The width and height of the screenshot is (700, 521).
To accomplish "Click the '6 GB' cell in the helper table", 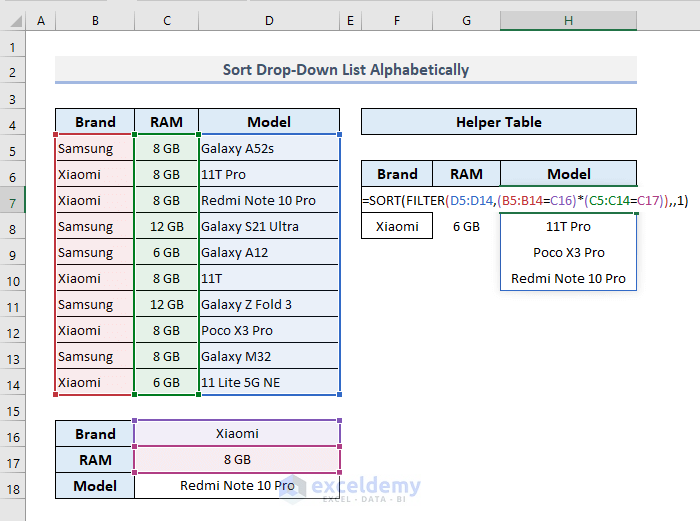I will point(466,227).
